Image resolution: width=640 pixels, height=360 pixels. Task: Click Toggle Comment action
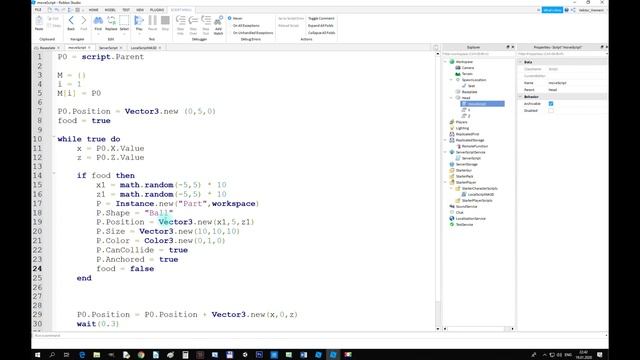tap(321, 18)
